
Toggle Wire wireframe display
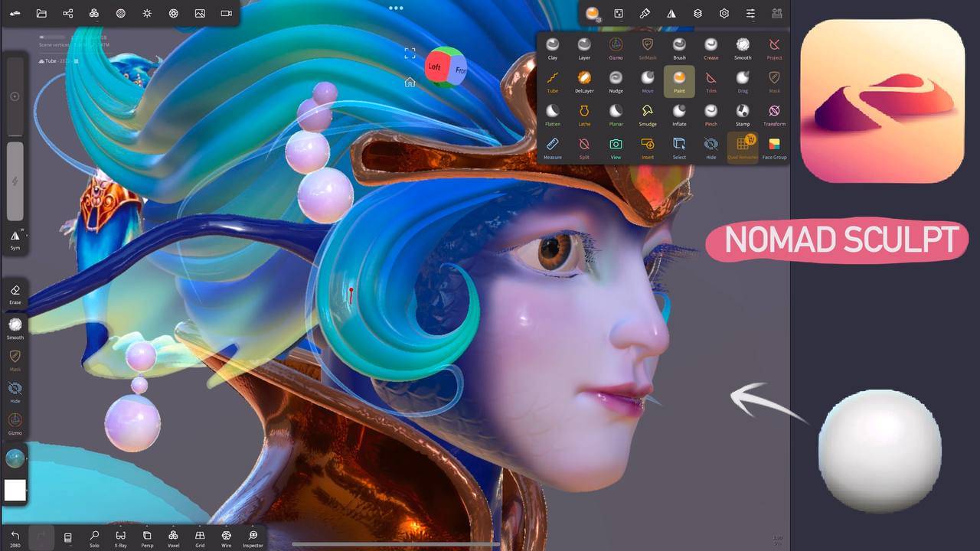click(226, 538)
